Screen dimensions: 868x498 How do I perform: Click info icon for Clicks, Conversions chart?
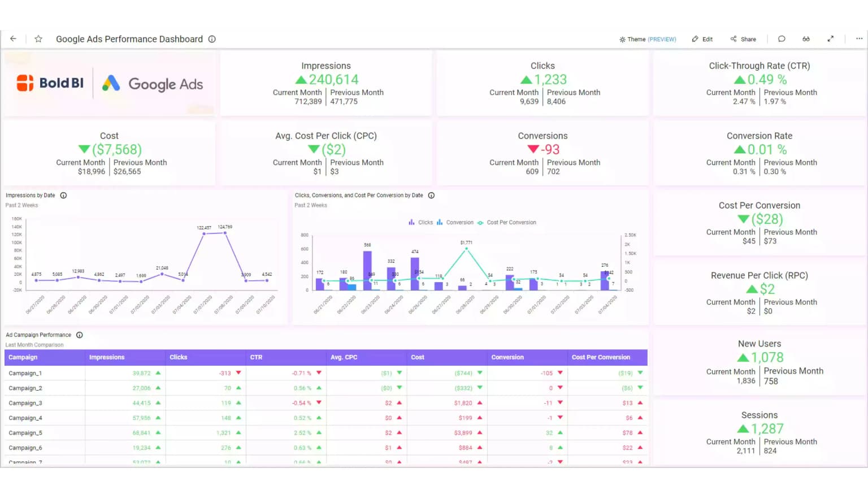[x=431, y=196]
